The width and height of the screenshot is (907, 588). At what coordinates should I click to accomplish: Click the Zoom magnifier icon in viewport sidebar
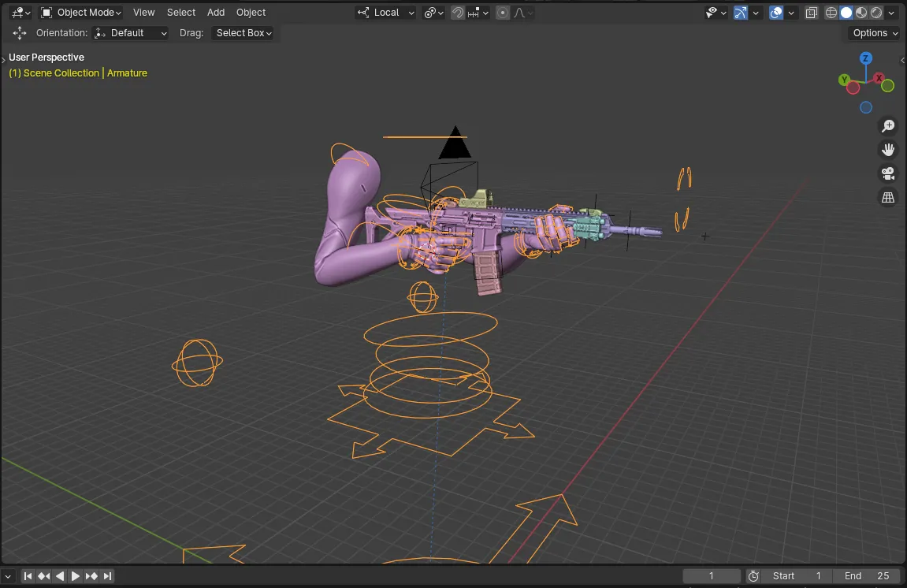click(888, 125)
